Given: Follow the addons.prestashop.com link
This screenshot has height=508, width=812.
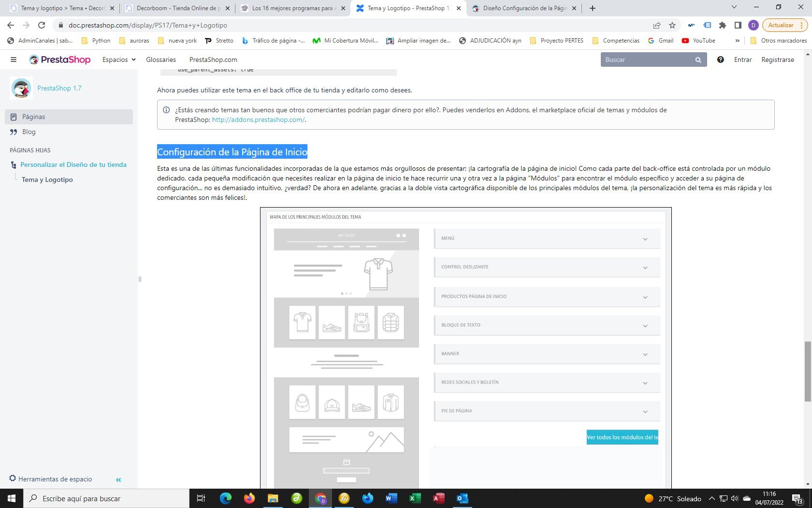Looking at the screenshot, I should [x=258, y=120].
